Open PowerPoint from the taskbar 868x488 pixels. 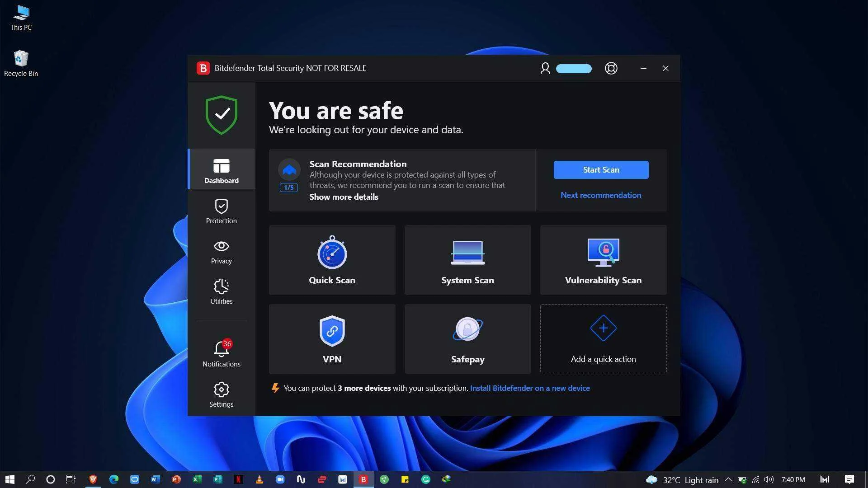click(x=176, y=479)
